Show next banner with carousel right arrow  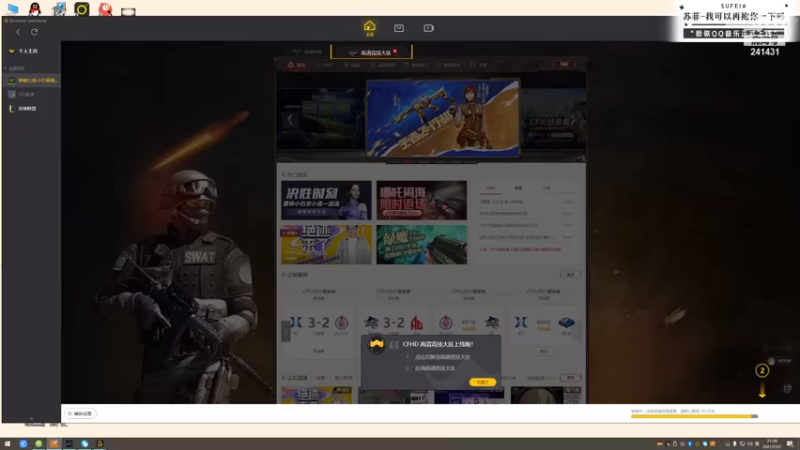tap(572, 120)
